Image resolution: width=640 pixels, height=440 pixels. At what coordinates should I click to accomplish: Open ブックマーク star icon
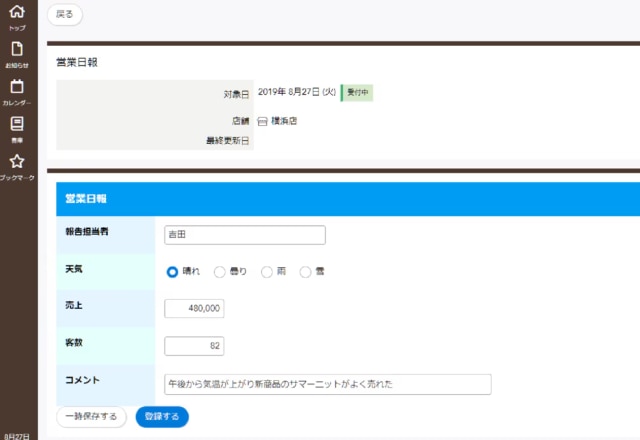pos(16,162)
